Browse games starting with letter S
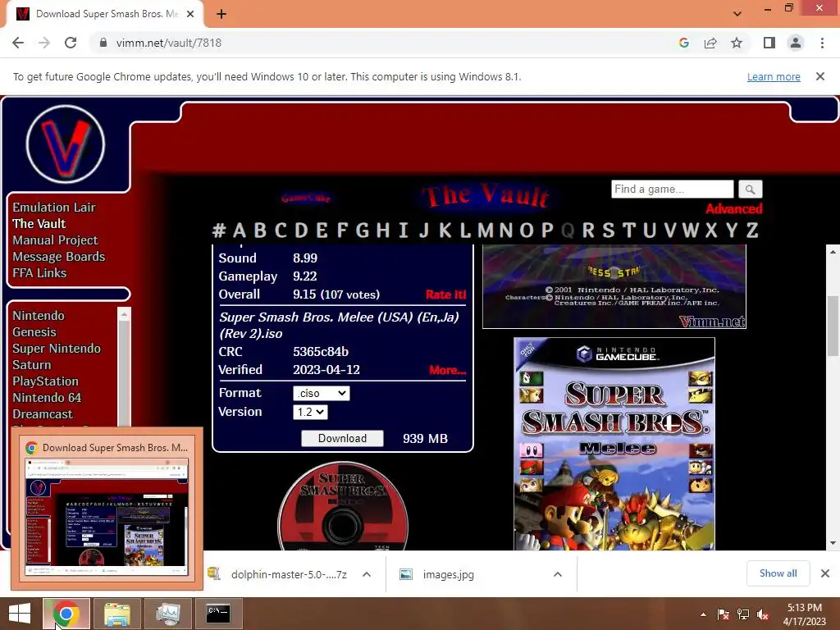840x630 pixels. point(609,231)
